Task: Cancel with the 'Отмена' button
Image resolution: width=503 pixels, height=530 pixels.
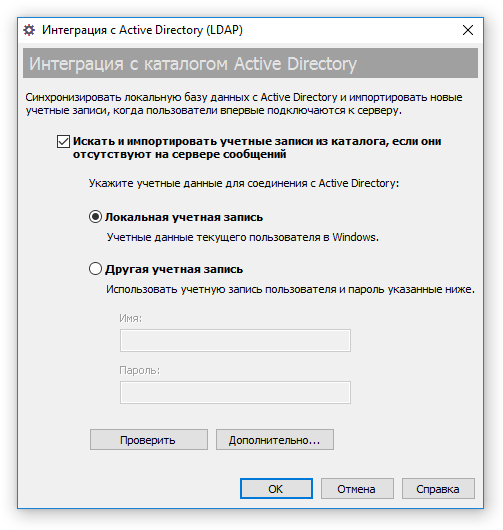Action: [x=357, y=488]
